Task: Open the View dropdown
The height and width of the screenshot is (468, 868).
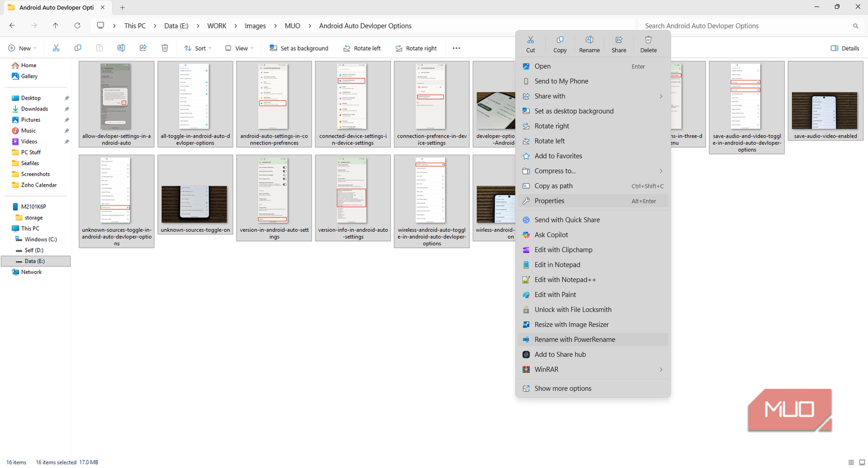Action: tap(238, 48)
